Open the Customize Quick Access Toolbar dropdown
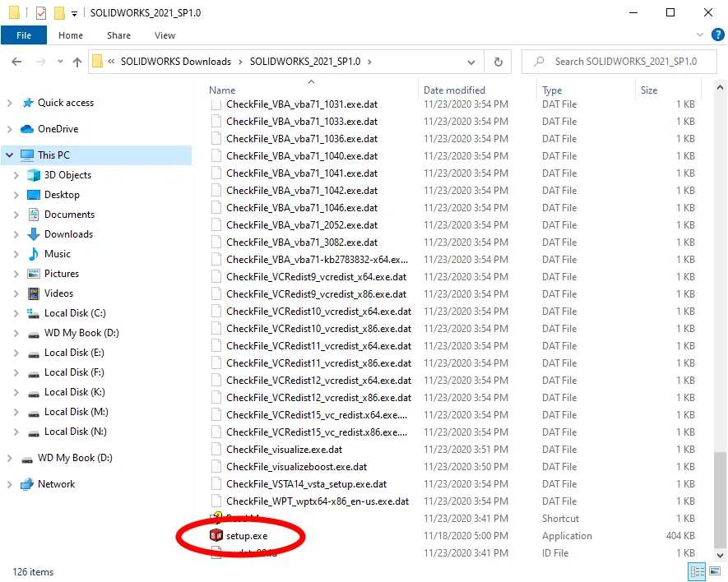728x582 pixels. 74,13
